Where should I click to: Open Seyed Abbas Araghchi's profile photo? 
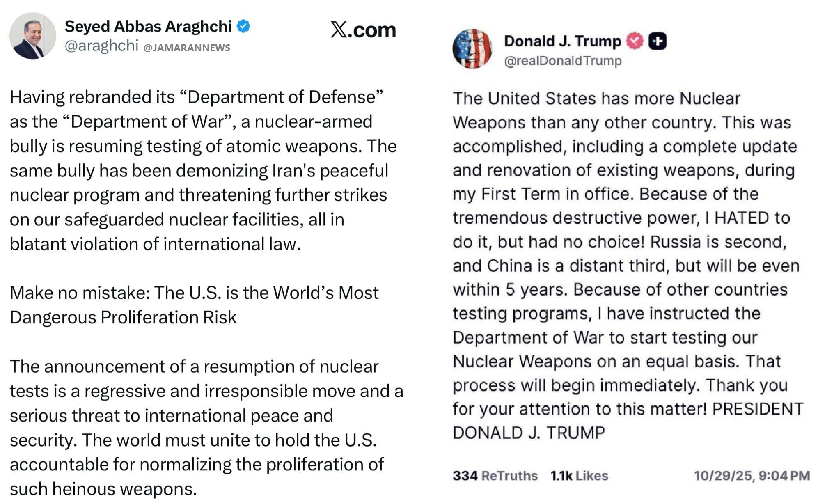click(x=33, y=36)
